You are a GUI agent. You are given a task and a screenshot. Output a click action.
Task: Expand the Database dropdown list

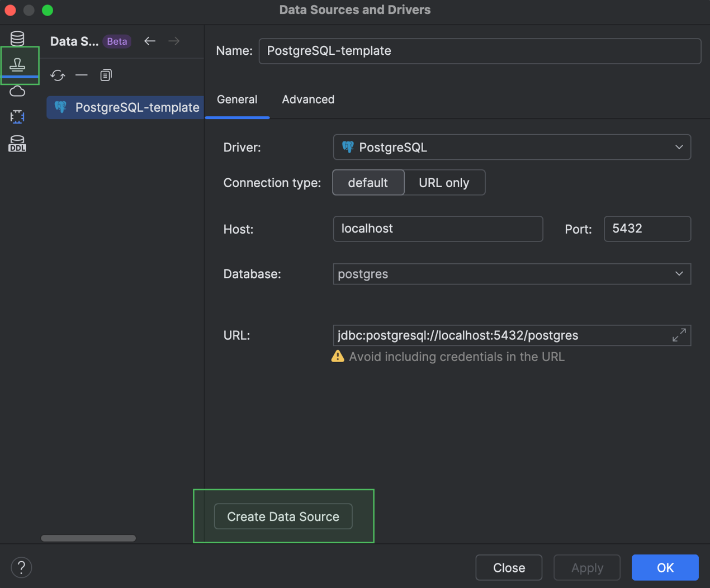click(679, 274)
